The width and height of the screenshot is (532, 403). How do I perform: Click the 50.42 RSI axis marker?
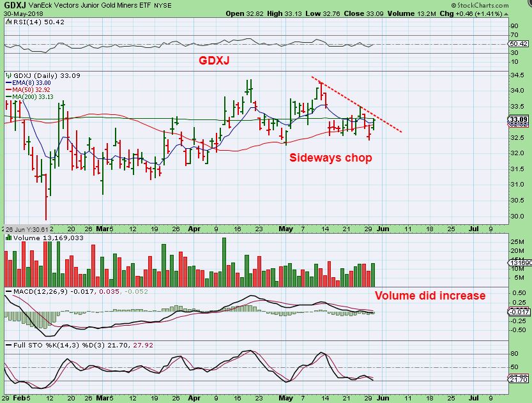[518, 44]
